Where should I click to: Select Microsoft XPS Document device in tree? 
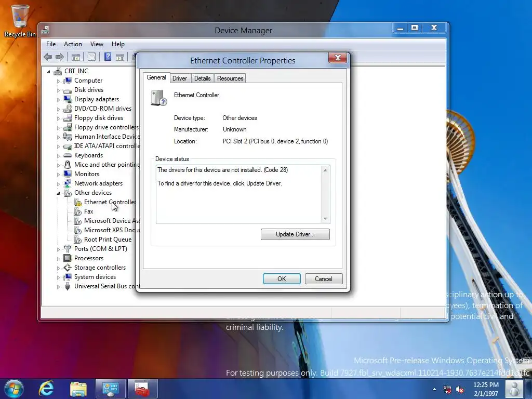tap(112, 230)
